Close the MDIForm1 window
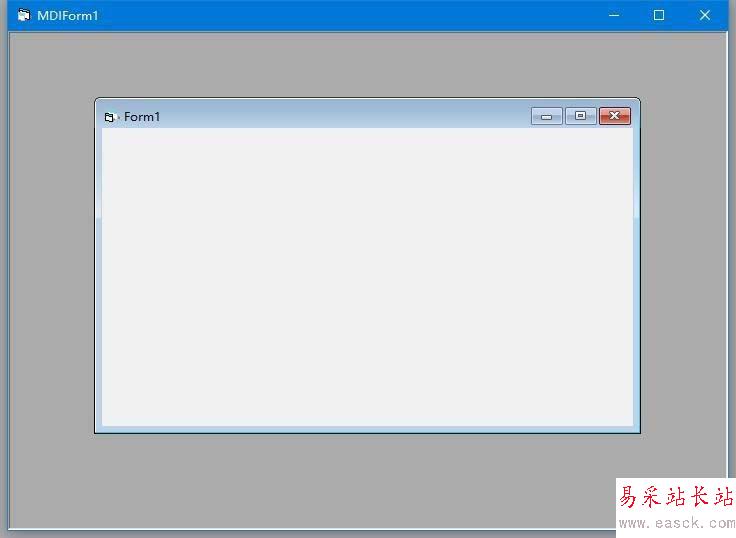This screenshot has height=538, width=736. [705, 15]
